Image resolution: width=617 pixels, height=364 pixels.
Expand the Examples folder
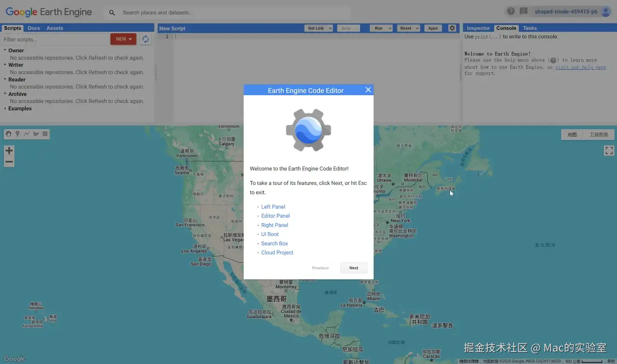click(x=5, y=108)
